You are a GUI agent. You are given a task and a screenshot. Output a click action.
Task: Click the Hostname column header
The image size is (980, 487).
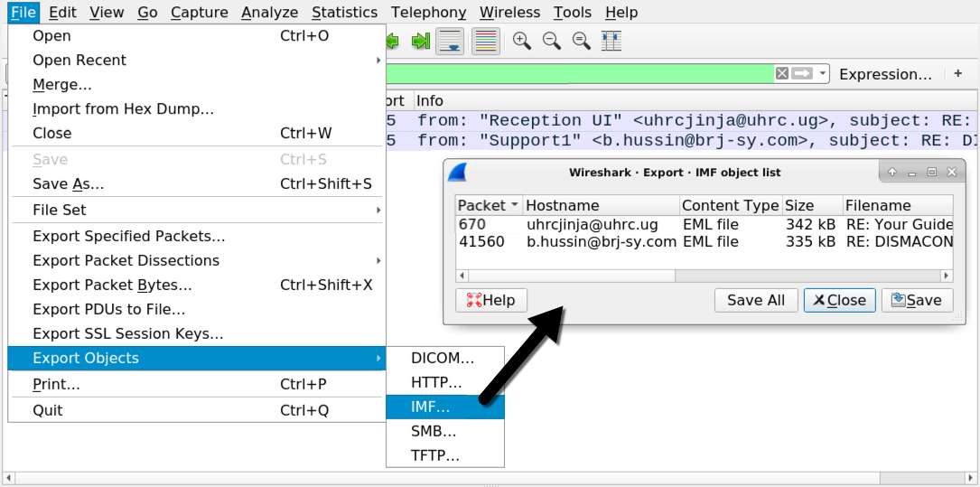click(x=602, y=205)
